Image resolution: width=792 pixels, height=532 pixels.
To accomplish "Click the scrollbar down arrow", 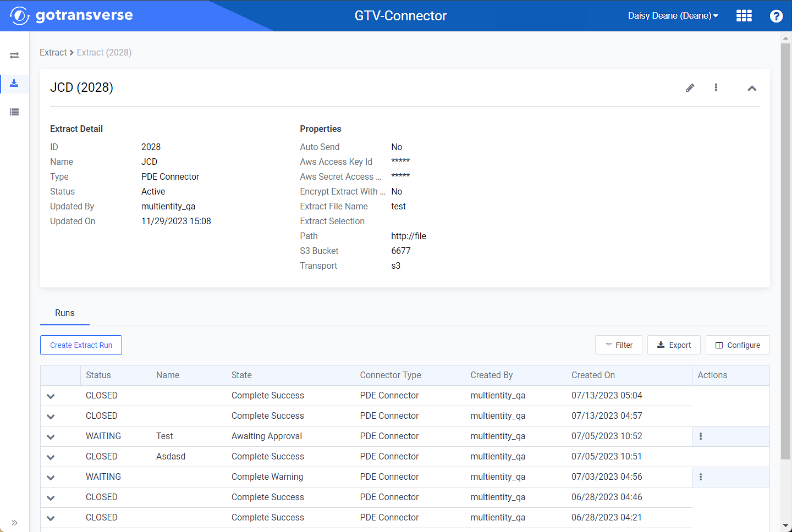I will (x=785, y=526).
